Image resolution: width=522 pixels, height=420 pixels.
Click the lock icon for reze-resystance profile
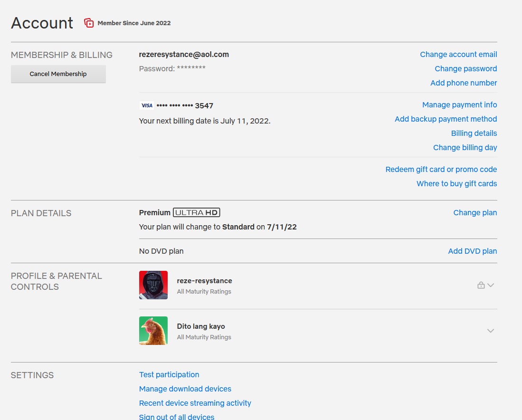[481, 285]
